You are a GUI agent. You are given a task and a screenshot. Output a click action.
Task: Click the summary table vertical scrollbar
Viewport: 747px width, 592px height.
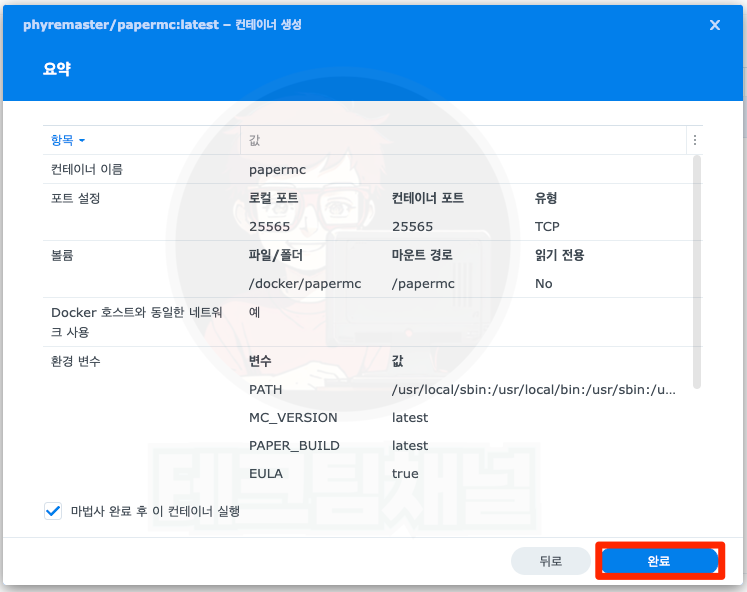click(697, 271)
